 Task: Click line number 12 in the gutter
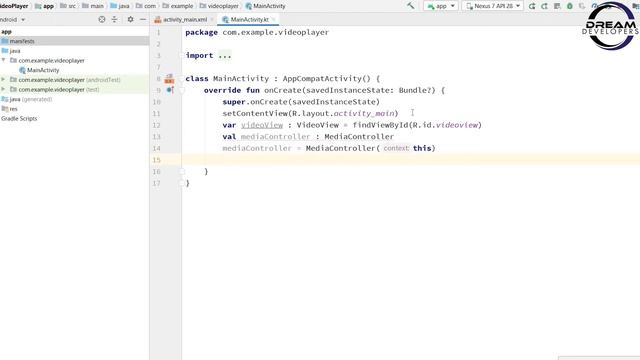(156, 125)
